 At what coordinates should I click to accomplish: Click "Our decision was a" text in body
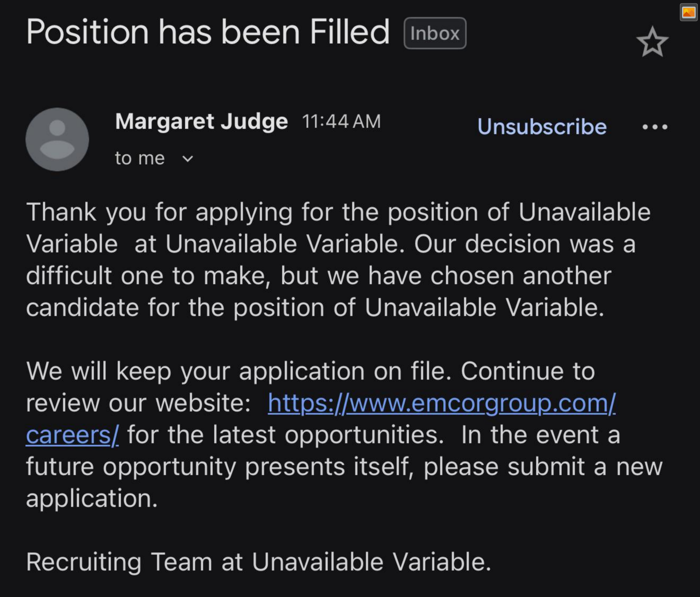tap(524, 243)
